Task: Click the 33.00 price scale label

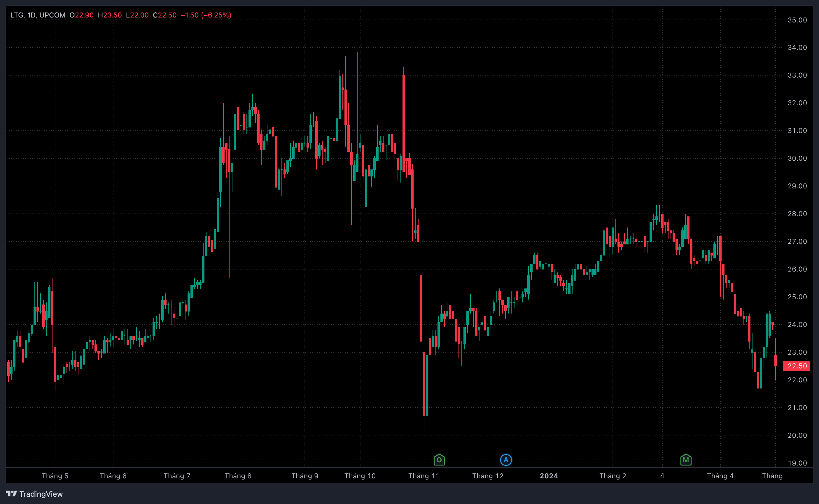Action: (x=797, y=75)
